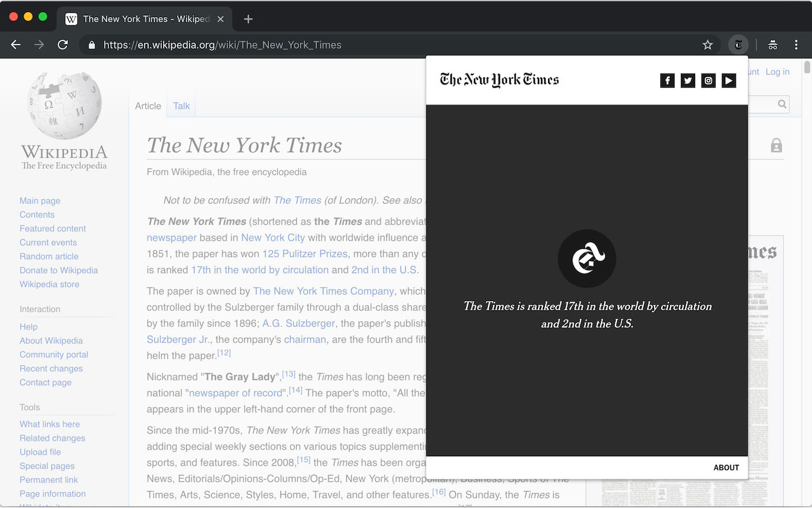Open Random article in the sidebar
This screenshot has height=508, width=812.
pos(49,256)
